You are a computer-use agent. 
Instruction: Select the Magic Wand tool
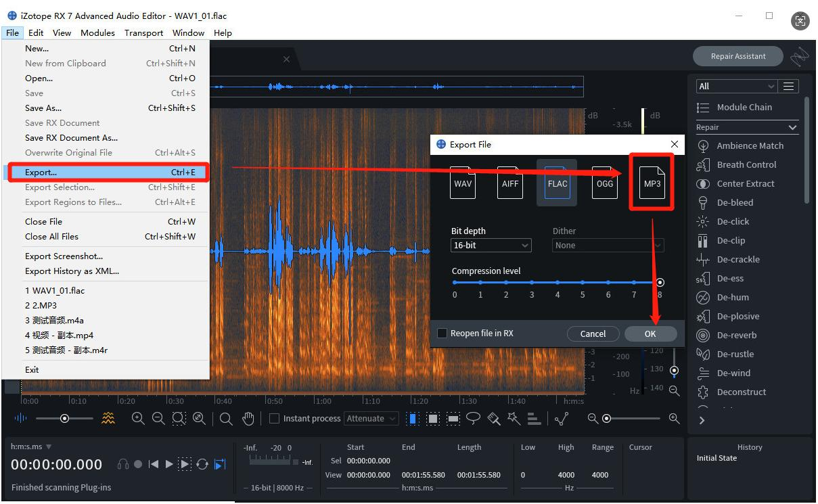(x=514, y=419)
